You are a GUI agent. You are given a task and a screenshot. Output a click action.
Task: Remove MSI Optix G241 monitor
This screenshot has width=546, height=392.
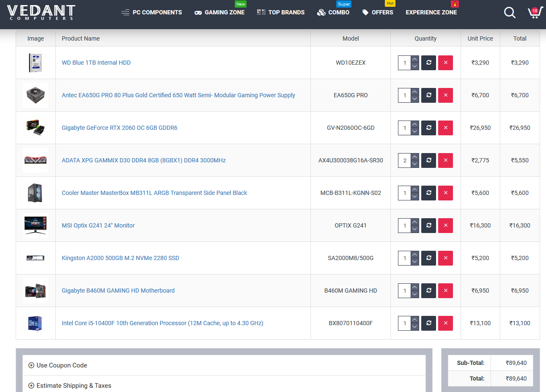[x=445, y=225]
